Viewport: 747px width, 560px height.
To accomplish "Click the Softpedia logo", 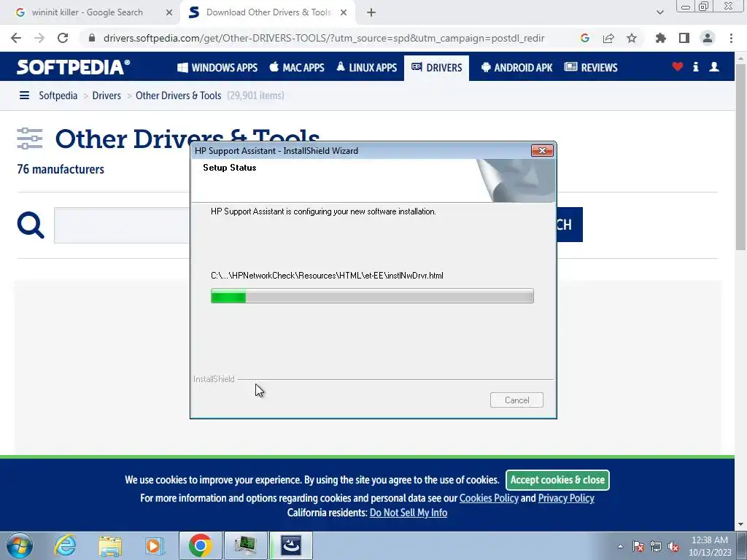I will (x=74, y=67).
